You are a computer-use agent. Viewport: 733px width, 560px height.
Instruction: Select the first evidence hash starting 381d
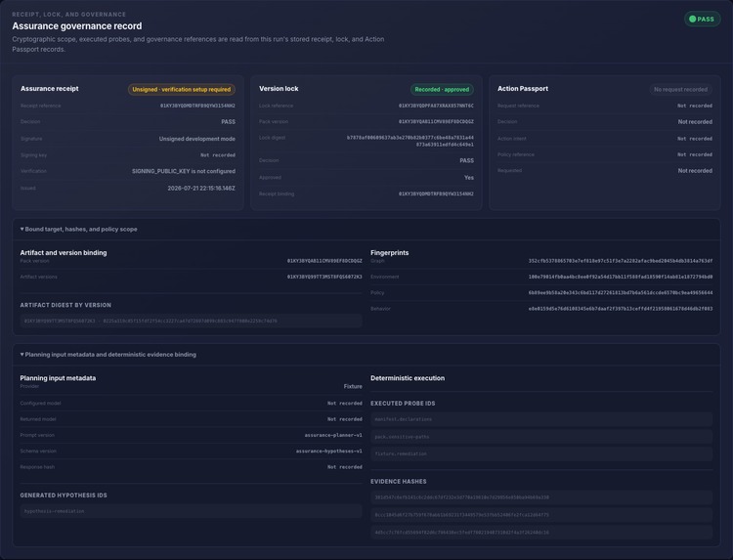click(541, 497)
